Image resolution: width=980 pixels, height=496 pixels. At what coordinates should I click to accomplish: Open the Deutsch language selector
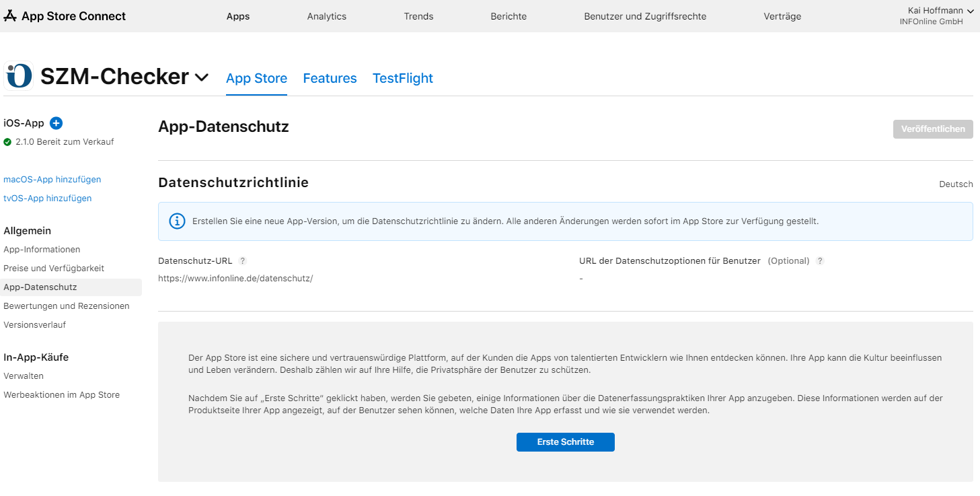956,184
